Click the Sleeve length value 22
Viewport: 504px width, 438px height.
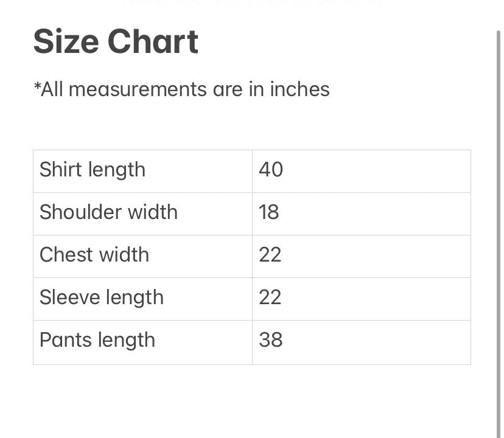click(x=270, y=297)
